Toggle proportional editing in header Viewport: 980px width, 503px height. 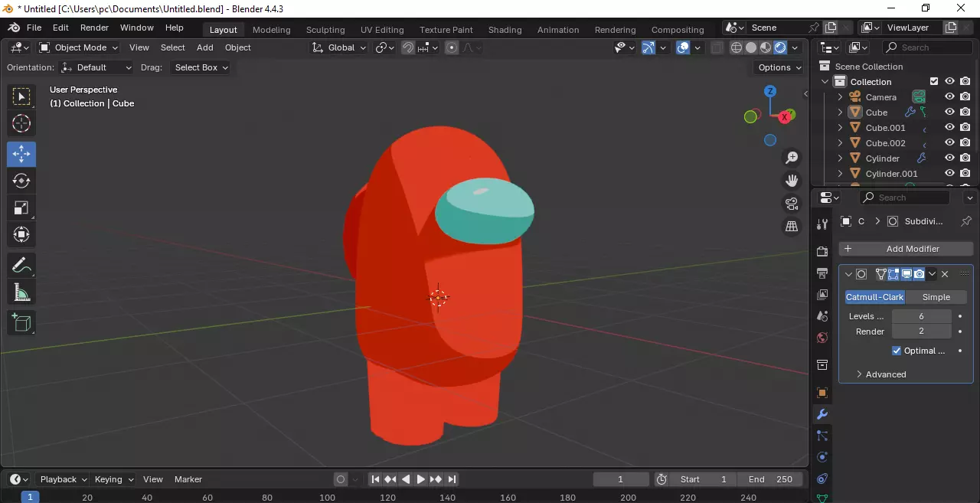coord(452,47)
